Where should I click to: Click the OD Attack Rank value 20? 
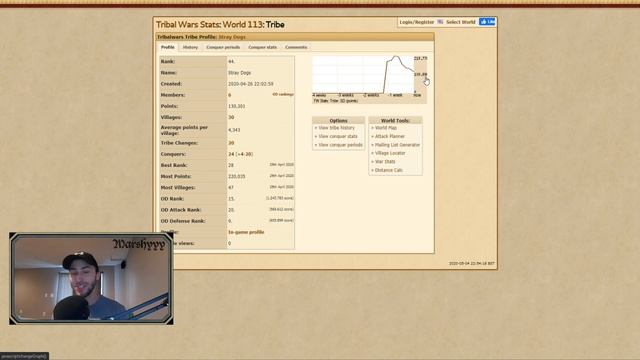231,210
